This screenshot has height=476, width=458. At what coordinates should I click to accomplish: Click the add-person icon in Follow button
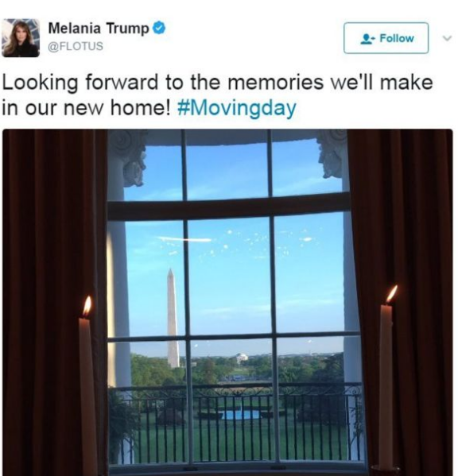pyautogui.click(x=368, y=39)
